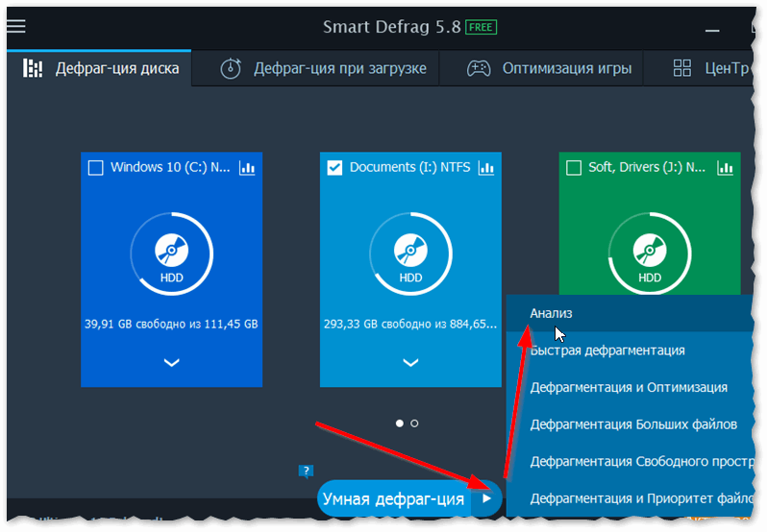Choose Дефрагментация Свободного пространства

630,462
